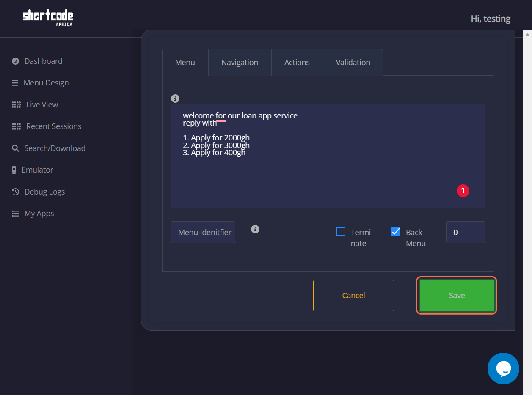Viewport: 532px width, 395px height.
Task: Click the 'welcome for our loan app service' line
Action: tap(240, 115)
